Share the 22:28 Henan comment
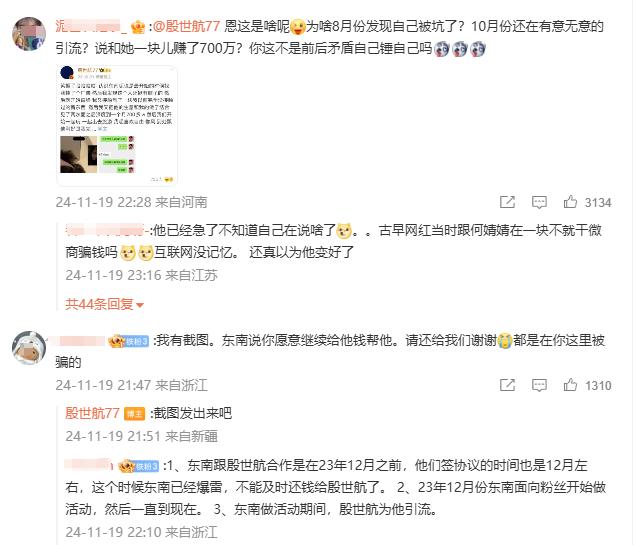 507,202
